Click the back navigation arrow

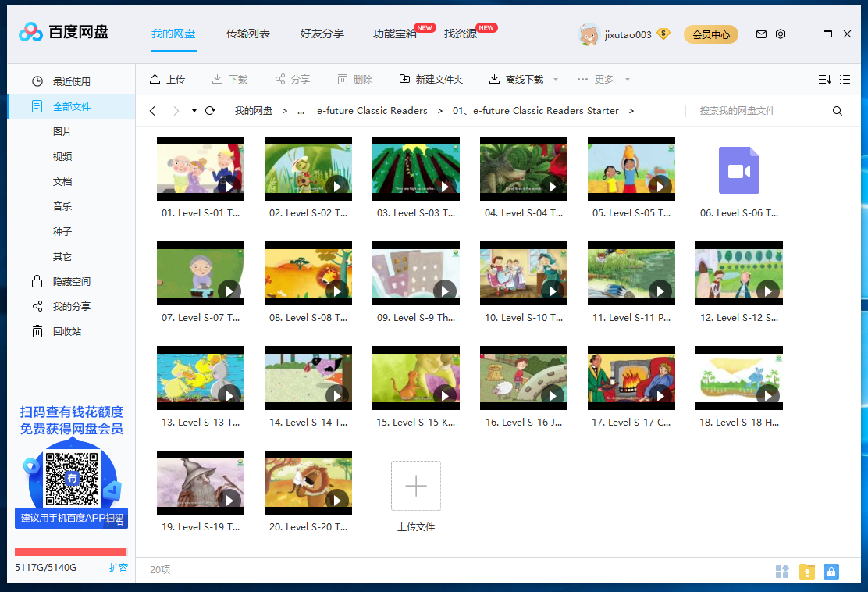tap(152, 110)
